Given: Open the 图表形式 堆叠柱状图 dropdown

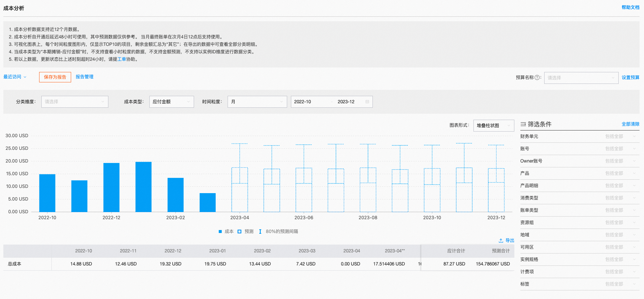Looking at the screenshot, I should click(494, 126).
